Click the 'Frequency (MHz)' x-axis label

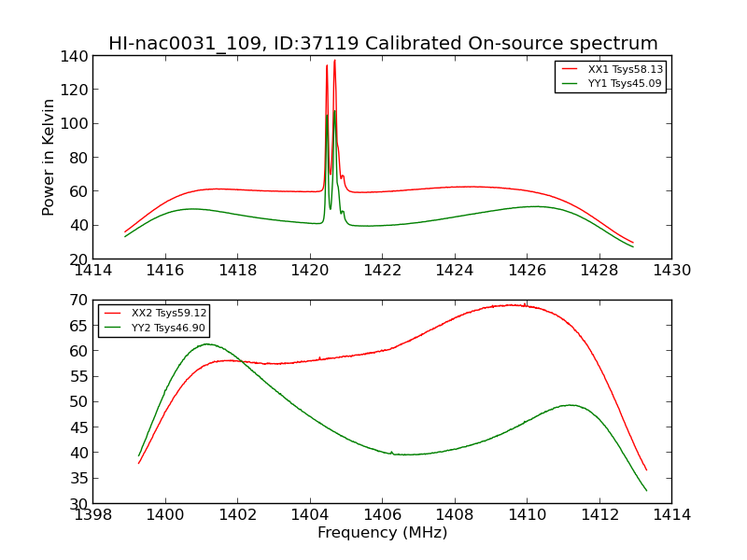pyautogui.click(x=383, y=532)
